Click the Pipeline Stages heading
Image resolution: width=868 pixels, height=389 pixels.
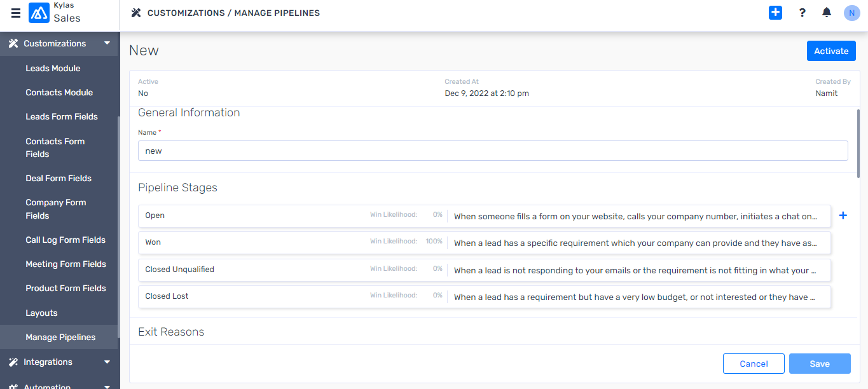(x=177, y=188)
